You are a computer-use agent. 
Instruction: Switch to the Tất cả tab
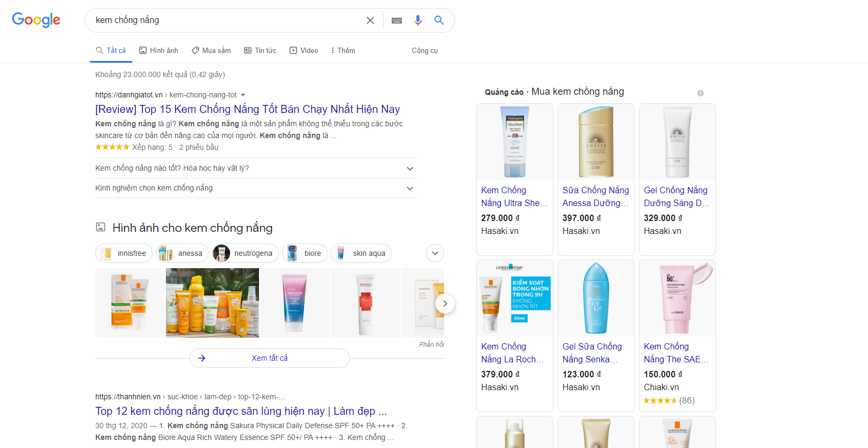coord(111,50)
